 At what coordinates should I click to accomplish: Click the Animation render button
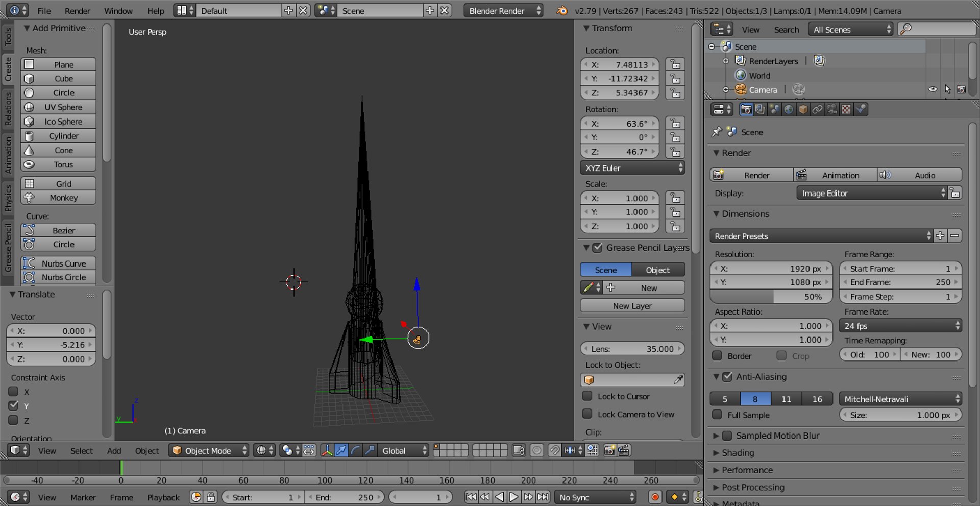pos(836,175)
